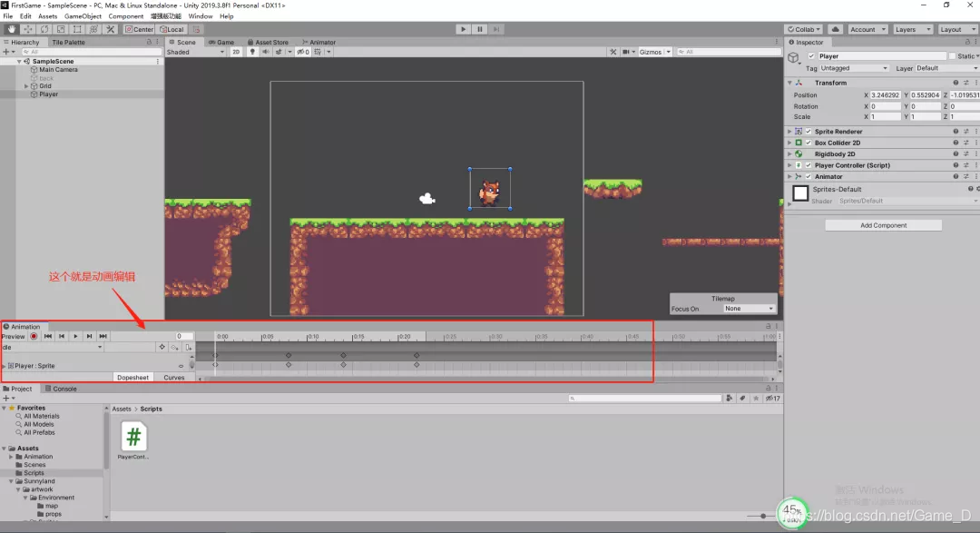
Task: Enable animation recording mode
Action: 34,337
